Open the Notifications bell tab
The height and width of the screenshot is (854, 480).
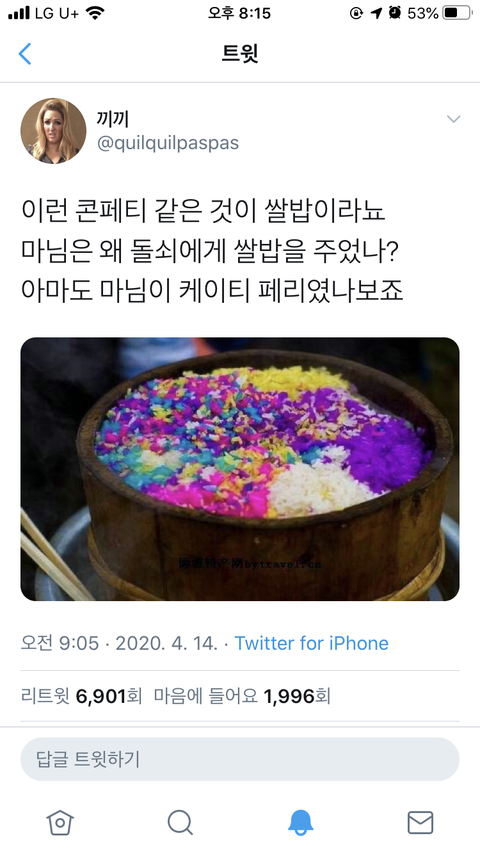300,822
